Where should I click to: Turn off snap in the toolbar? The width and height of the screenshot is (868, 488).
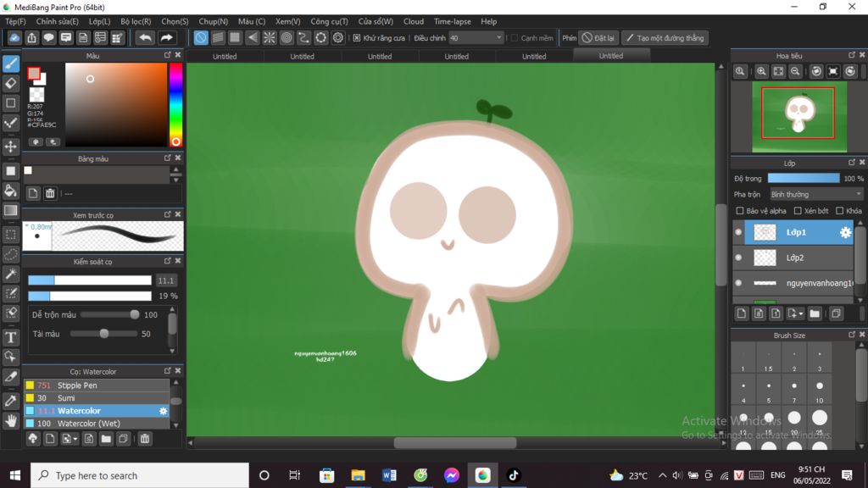201,37
